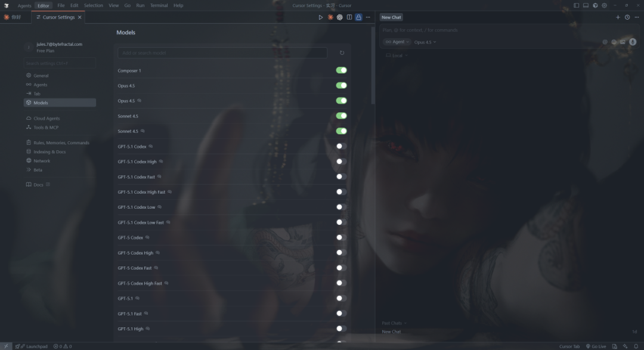The height and width of the screenshot is (350, 644).
Task: Click Launchpad in the status bar
Action: (32, 346)
